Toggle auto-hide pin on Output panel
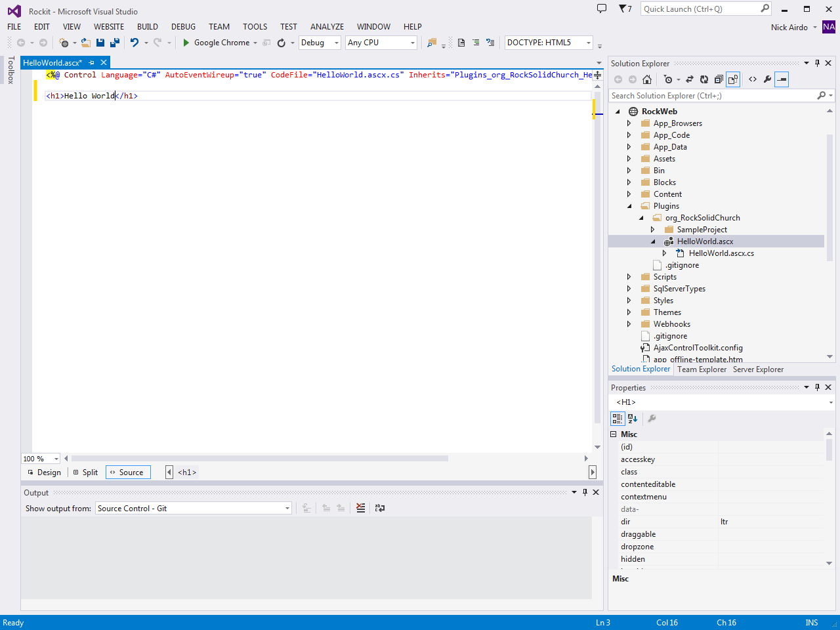This screenshot has height=630, width=840. [585, 492]
